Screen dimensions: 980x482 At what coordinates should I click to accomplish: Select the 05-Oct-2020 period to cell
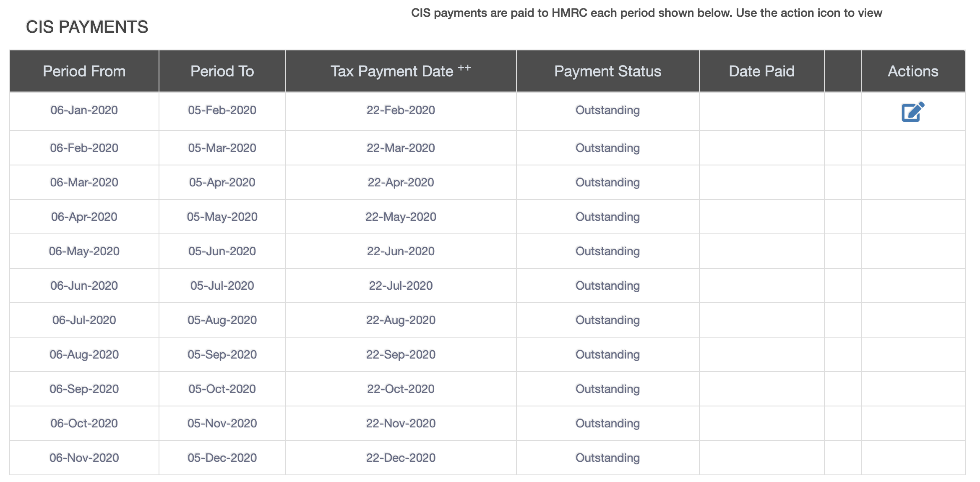click(x=222, y=389)
